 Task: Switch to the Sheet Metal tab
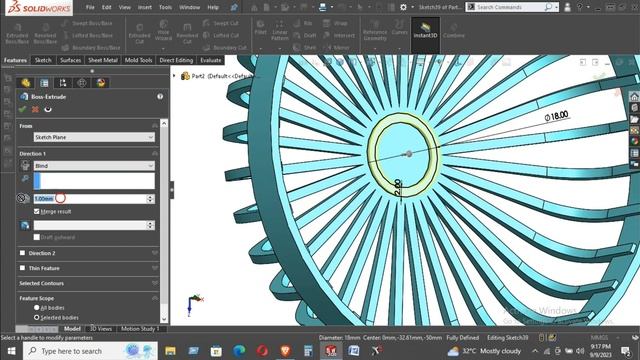103,60
